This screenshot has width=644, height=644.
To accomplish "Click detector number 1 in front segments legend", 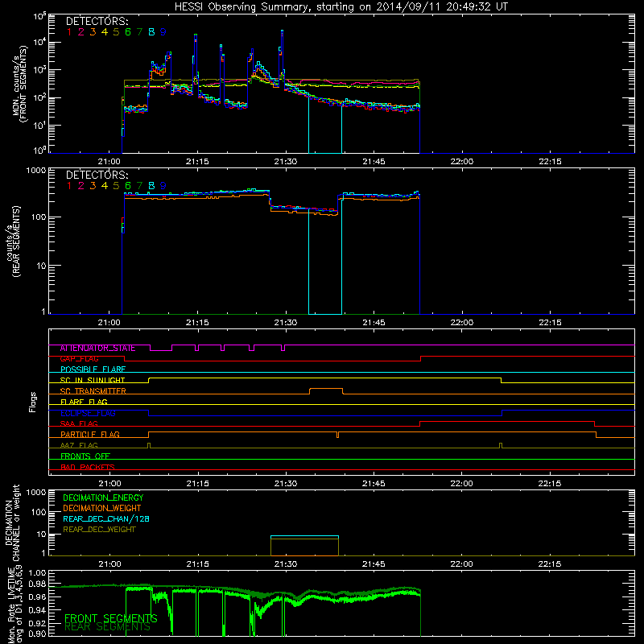I will pos(69,32).
